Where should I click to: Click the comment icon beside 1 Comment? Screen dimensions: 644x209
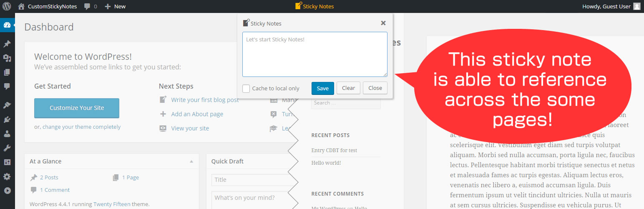[34, 190]
